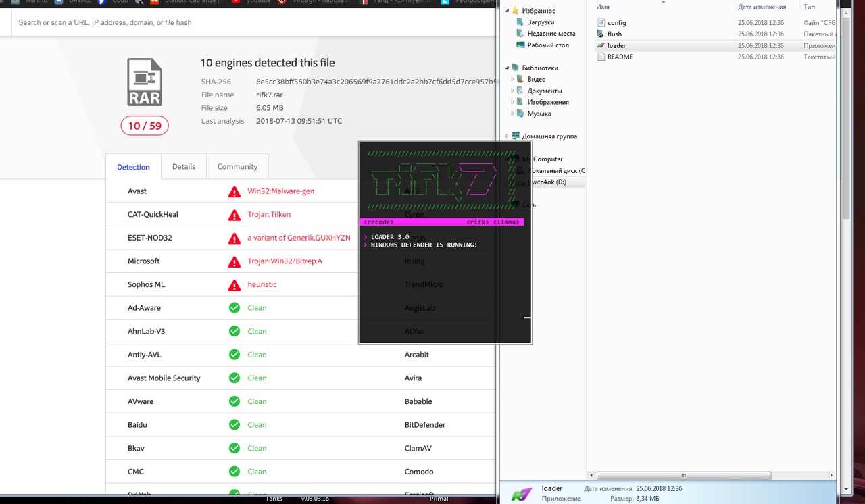Click the Trojan.Tilken detection result
Screen dimensions: 865x504
269,215
